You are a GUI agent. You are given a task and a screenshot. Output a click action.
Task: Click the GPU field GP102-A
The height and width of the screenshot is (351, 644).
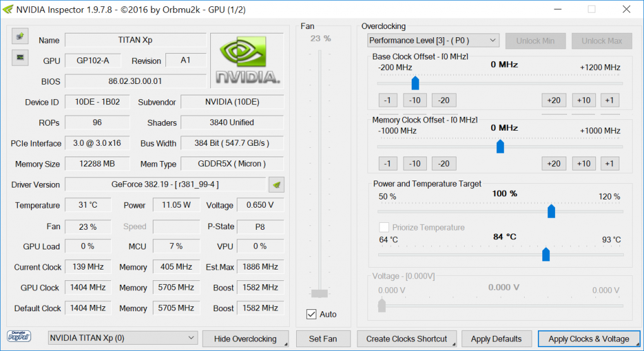coord(93,61)
